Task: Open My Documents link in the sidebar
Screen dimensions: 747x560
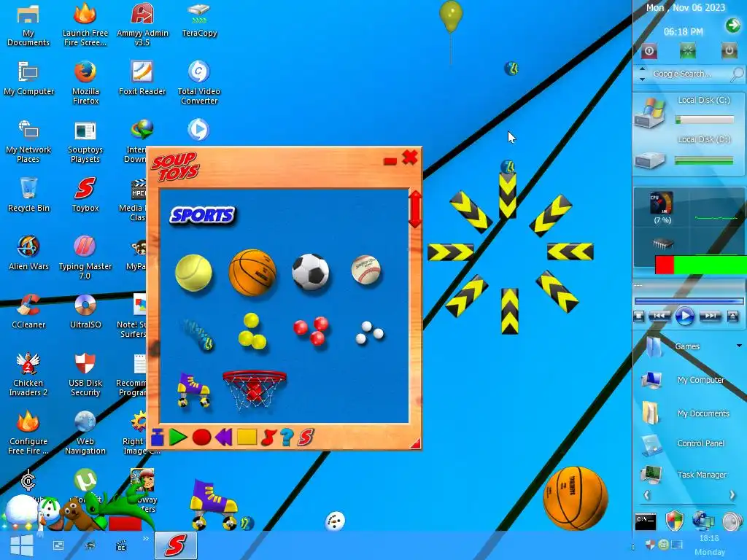Action: pyautogui.click(x=703, y=413)
